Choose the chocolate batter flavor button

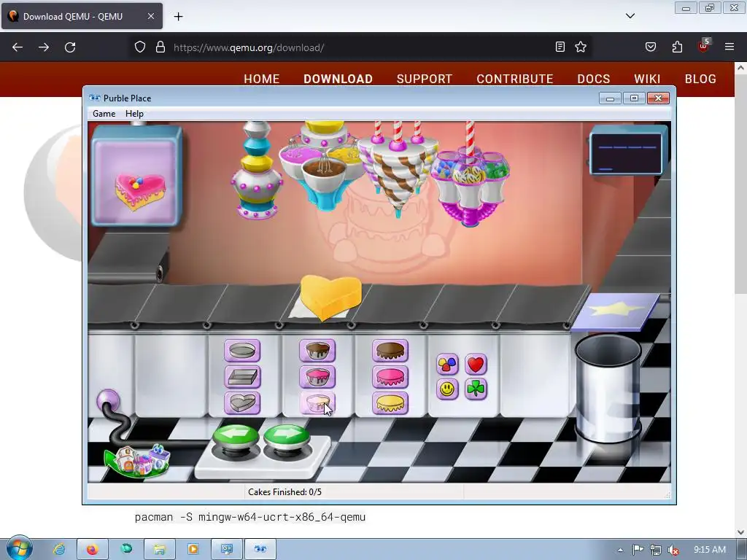317,351
